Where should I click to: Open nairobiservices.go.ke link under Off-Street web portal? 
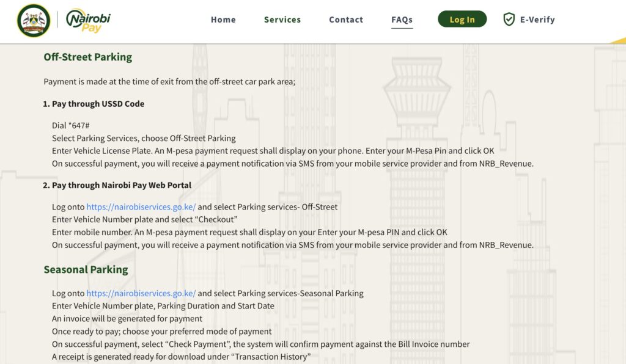(x=141, y=207)
